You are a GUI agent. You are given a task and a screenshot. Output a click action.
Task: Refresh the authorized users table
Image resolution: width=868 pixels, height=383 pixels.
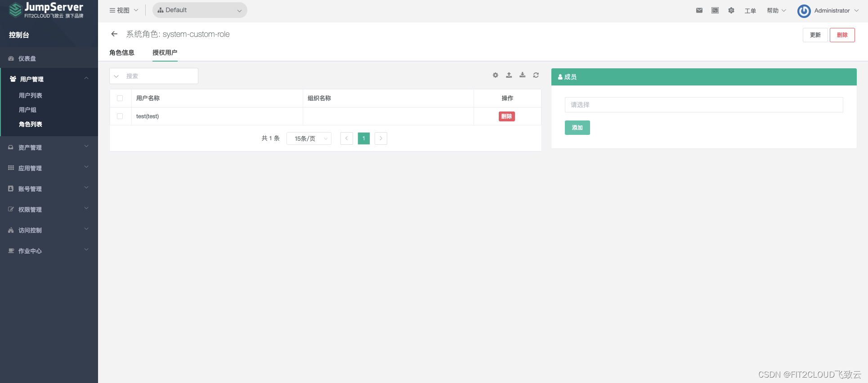[x=536, y=75]
